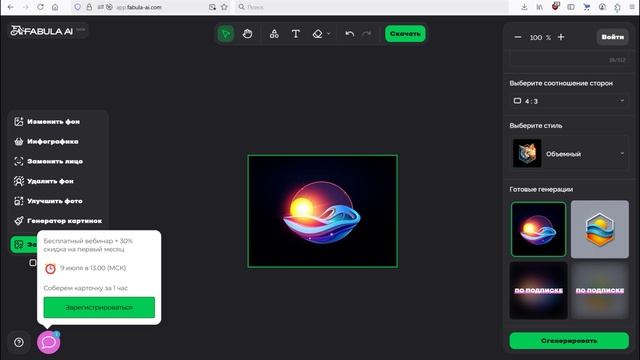Click the address bar URL
The width and height of the screenshot is (640, 360).
[139, 7]
